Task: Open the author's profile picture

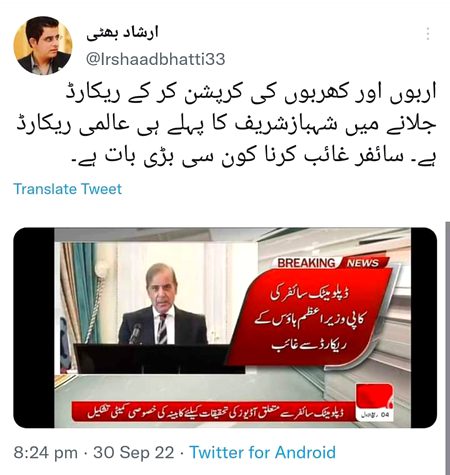Action: tap(43, 45)
